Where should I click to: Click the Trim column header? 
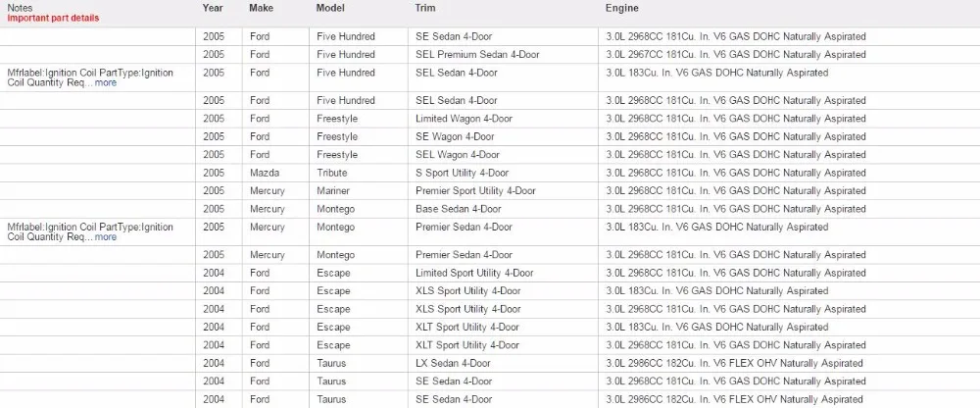[x=425, y=8]
